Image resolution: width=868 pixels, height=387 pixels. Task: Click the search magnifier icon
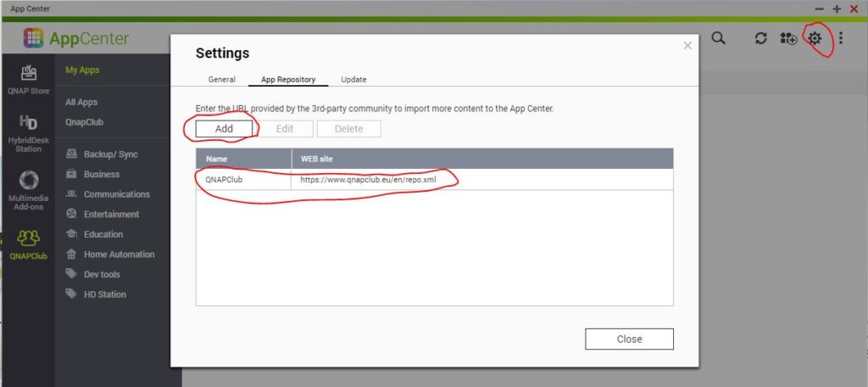(718, 38)
